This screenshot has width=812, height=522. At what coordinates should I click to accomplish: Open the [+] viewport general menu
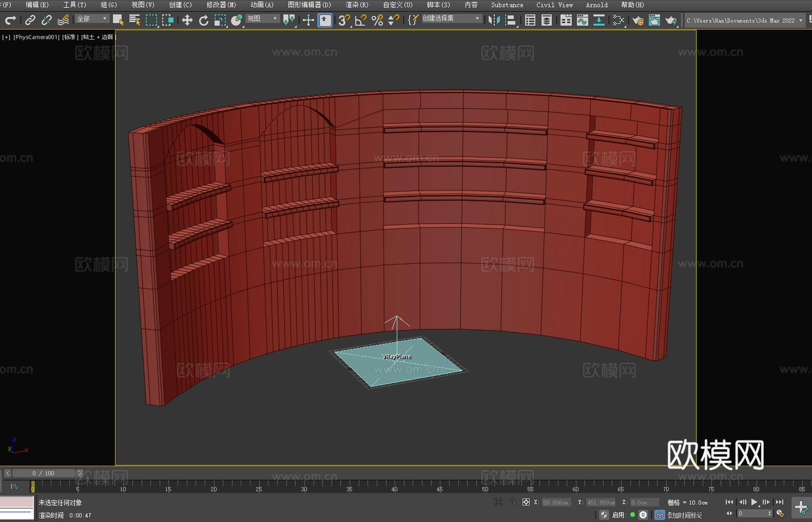click(6, 37)
